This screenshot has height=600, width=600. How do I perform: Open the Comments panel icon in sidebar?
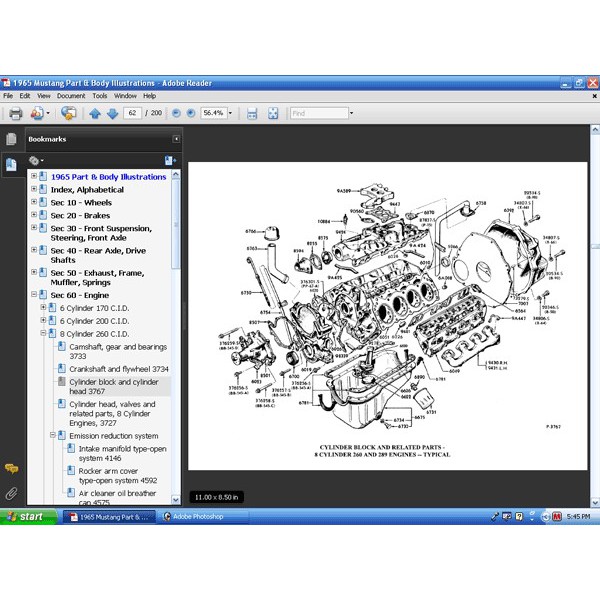tap(11, 468)
